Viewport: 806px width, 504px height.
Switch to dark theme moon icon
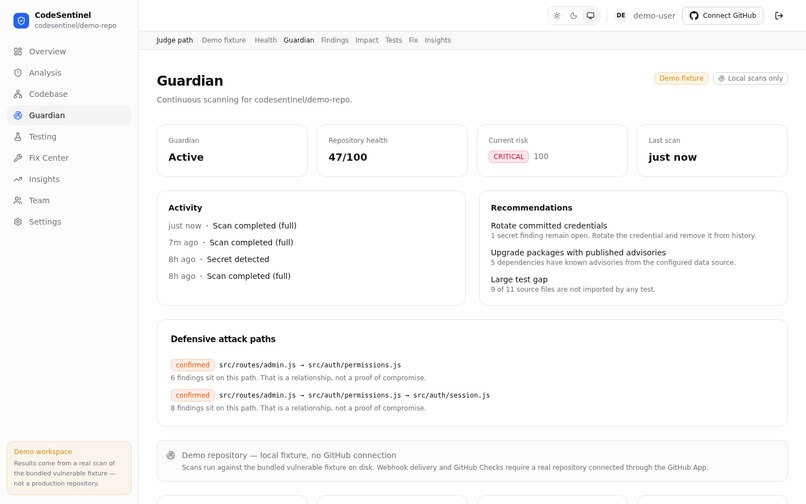[x=574, y=16]
